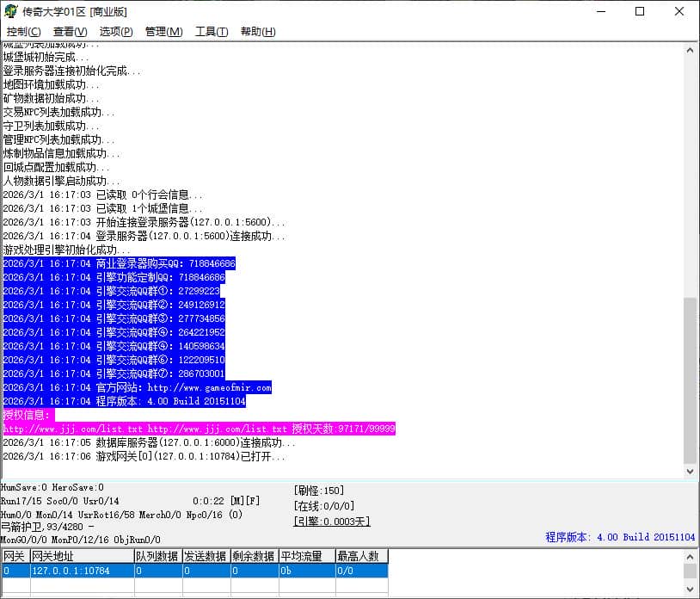
Task: Click log scrollbar down arrow
Action: [690, 472]
